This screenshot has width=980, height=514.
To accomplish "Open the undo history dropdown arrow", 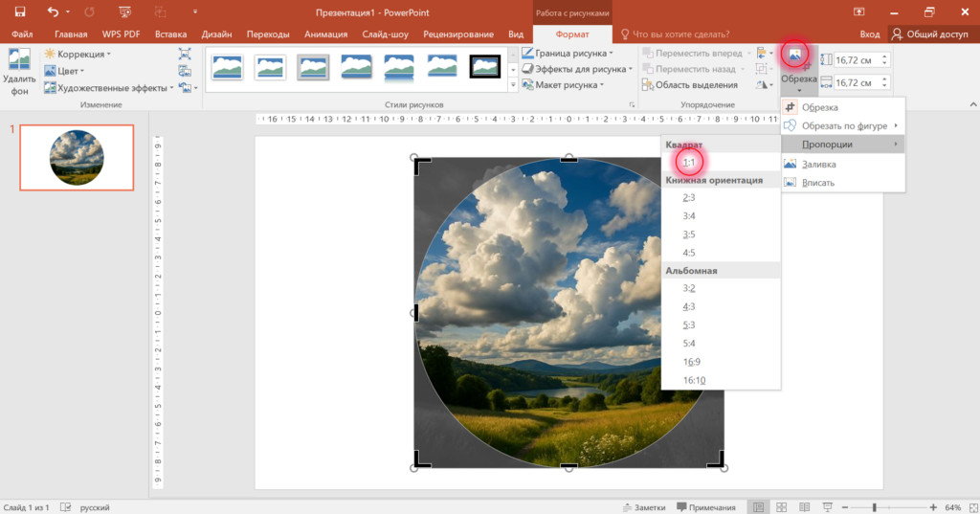I will [x=68, y=11].
